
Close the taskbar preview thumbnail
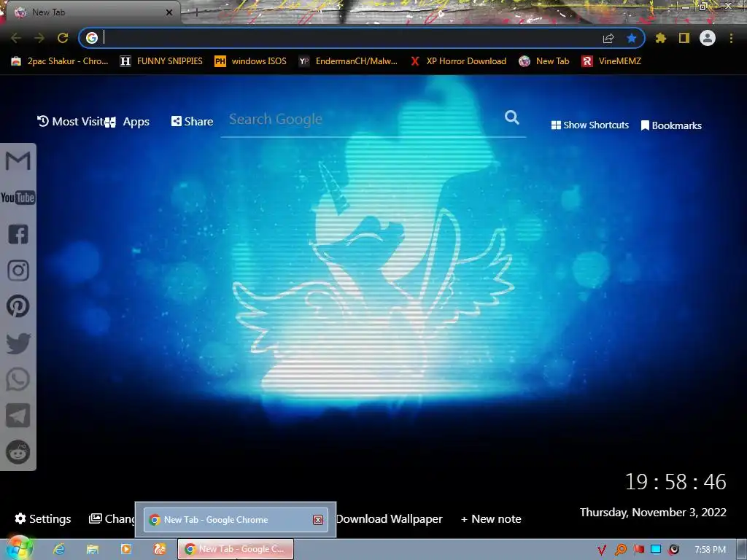point(318,519)
